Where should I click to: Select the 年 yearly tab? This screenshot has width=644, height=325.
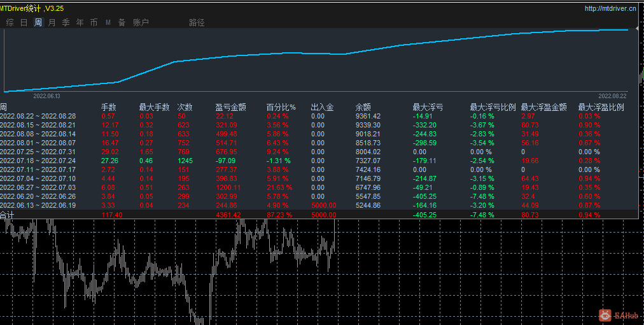pos(80,23)
